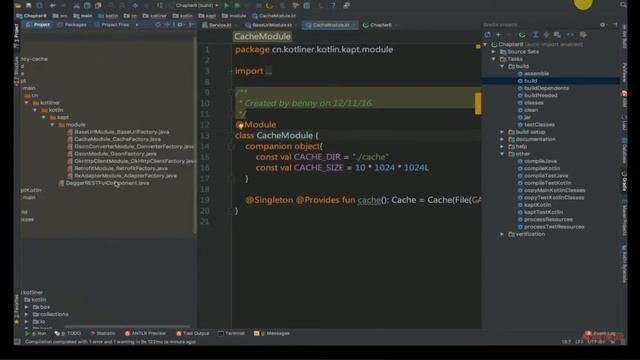Click the horizontal scrollbar in the Project panel
Viewport: 640px width, 360px height.
tap(127, 327)
